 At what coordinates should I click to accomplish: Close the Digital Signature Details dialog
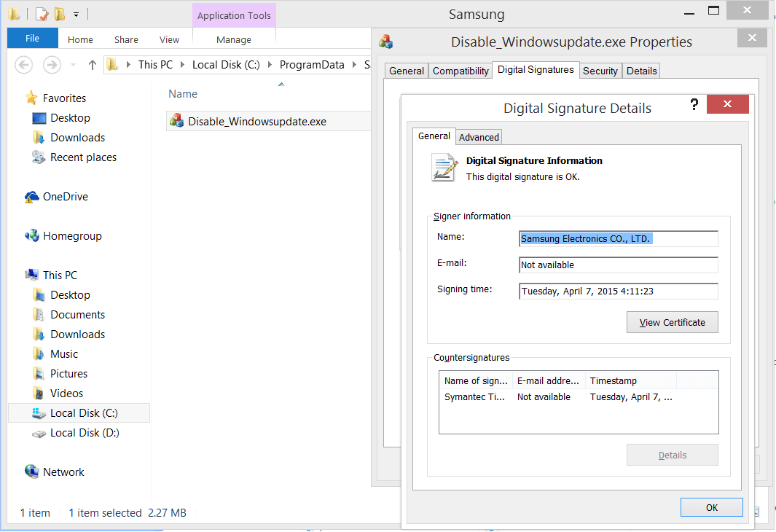(727, 104)
